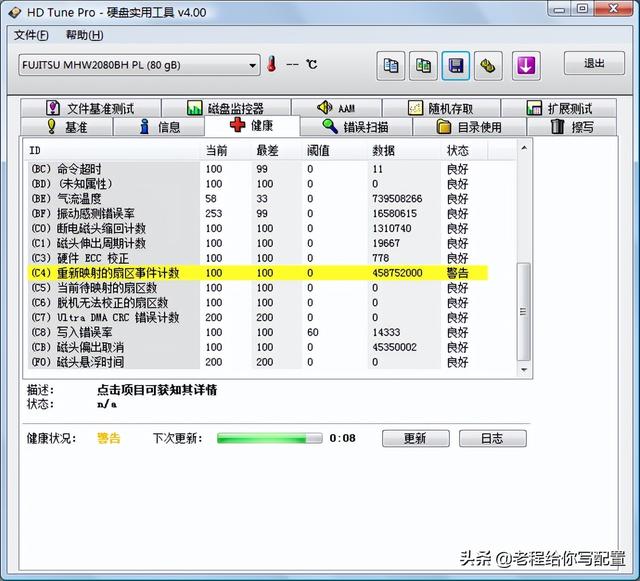Click the 点击项目可获知其详情 description text
Screen dimensions: 640x581
click(157, 390)
